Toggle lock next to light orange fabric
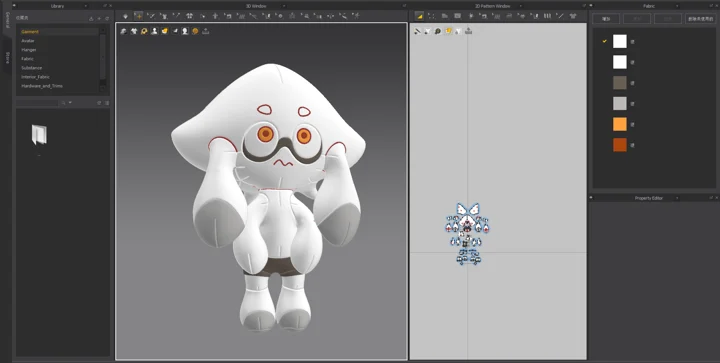The height and width of the screenshot is (363, 720). (x=632, y=124)
